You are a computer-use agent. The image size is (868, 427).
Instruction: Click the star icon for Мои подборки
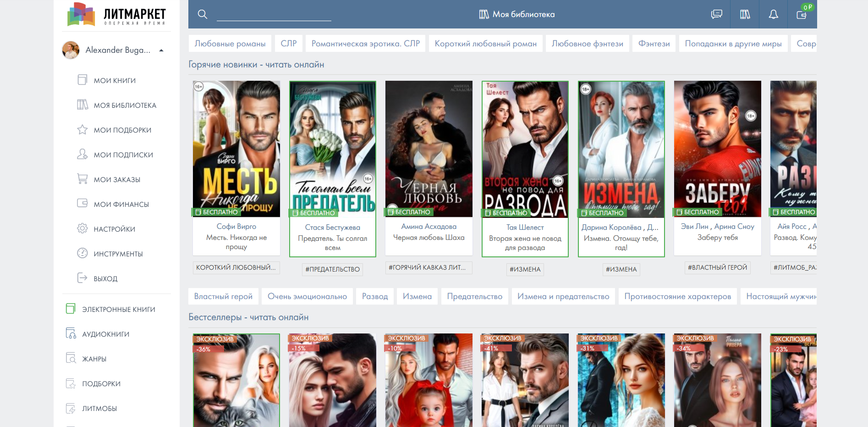[82, 129]
